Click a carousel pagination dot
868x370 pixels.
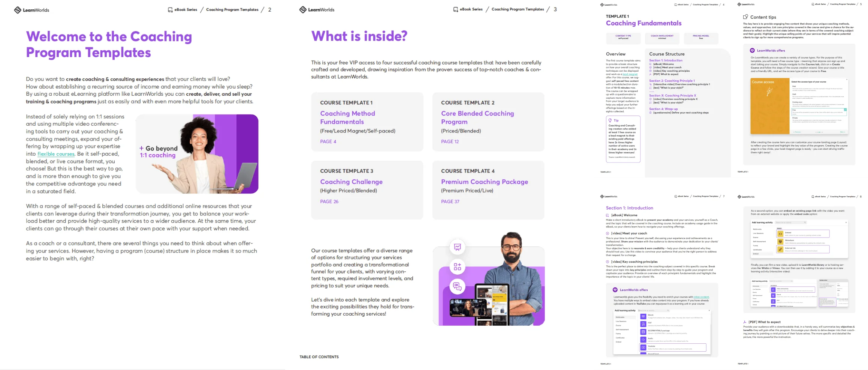click(x=819, y=132)
